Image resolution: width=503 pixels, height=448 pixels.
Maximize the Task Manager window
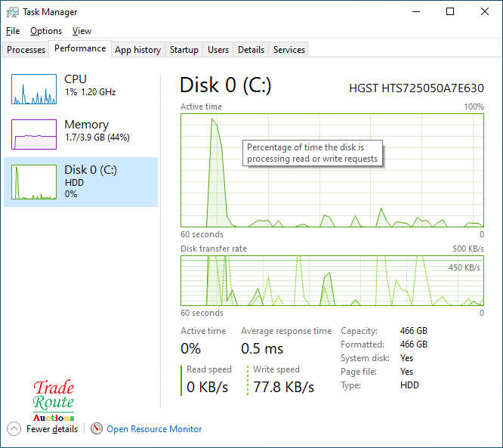tap(450, 12)
